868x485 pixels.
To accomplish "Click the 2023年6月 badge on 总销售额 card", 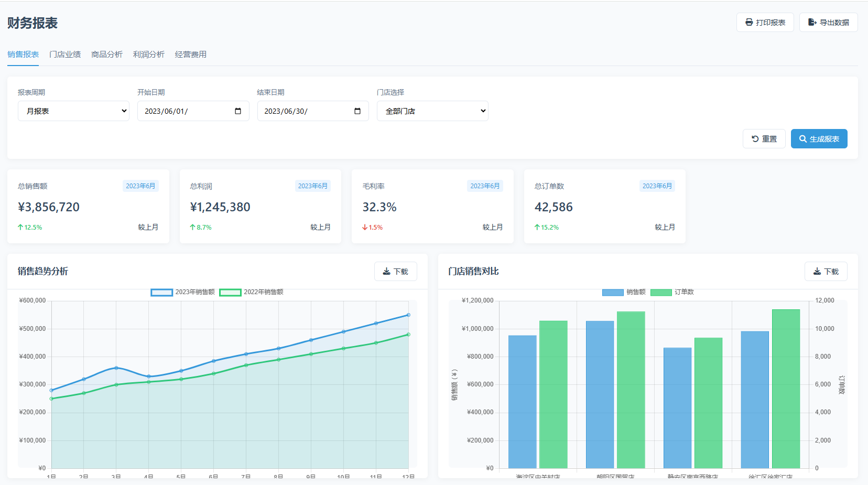I will pos(140,186).
